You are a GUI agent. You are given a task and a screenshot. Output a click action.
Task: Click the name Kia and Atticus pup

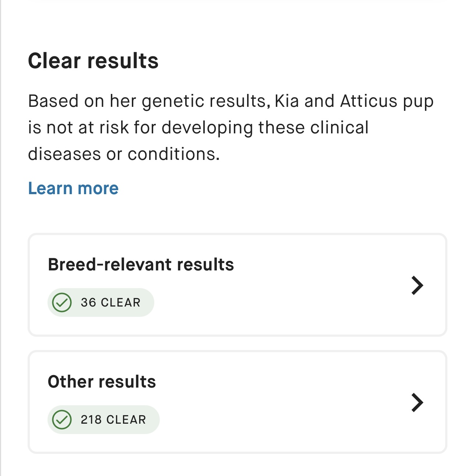pyautogui.click(x=354, y=101)
